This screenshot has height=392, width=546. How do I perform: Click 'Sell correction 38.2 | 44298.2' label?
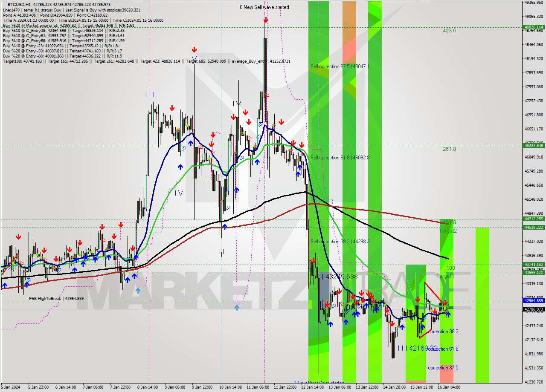click(340, 242)
